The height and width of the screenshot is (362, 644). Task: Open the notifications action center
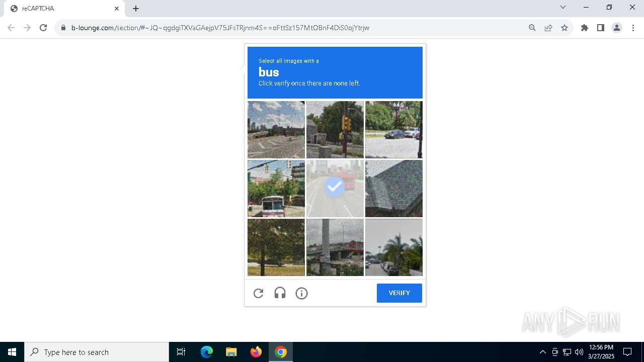(x=627, y=352)
